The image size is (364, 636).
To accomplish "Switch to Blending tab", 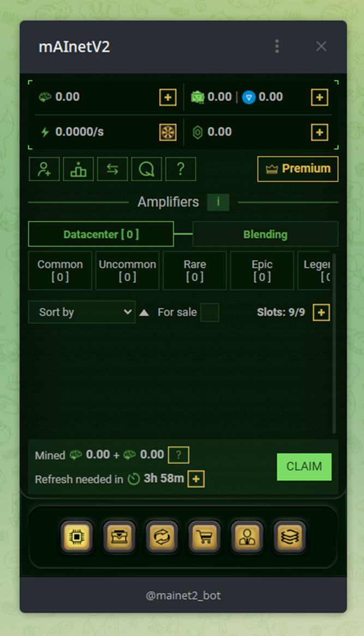I will tap(265, 234).
